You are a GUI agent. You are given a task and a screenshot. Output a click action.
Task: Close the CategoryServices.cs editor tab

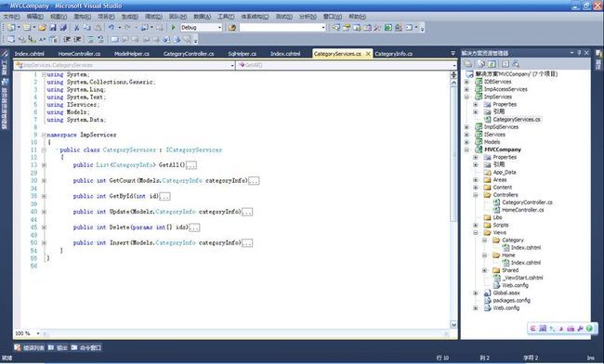[x=368, y=54]
